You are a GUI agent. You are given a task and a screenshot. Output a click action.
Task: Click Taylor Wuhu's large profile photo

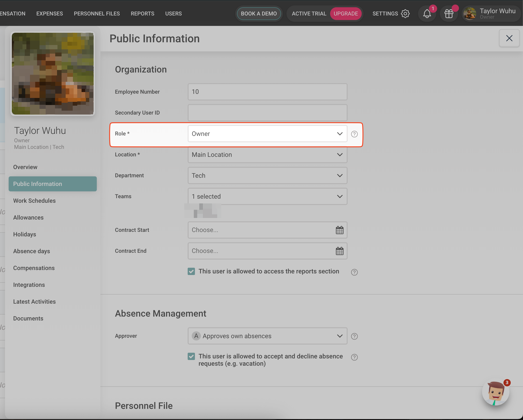point(53,74)
